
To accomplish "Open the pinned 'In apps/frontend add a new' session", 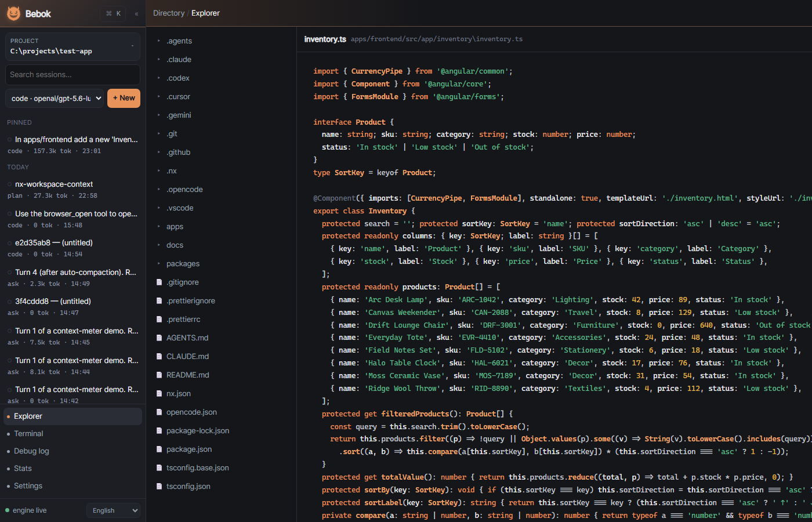I will point(72,145).
